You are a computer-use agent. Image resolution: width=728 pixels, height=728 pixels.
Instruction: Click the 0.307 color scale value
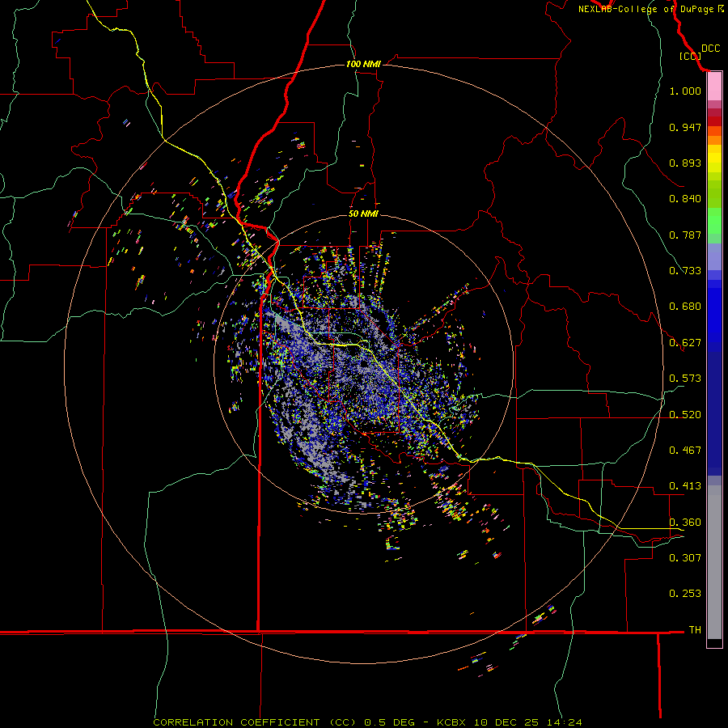[685, 558]
